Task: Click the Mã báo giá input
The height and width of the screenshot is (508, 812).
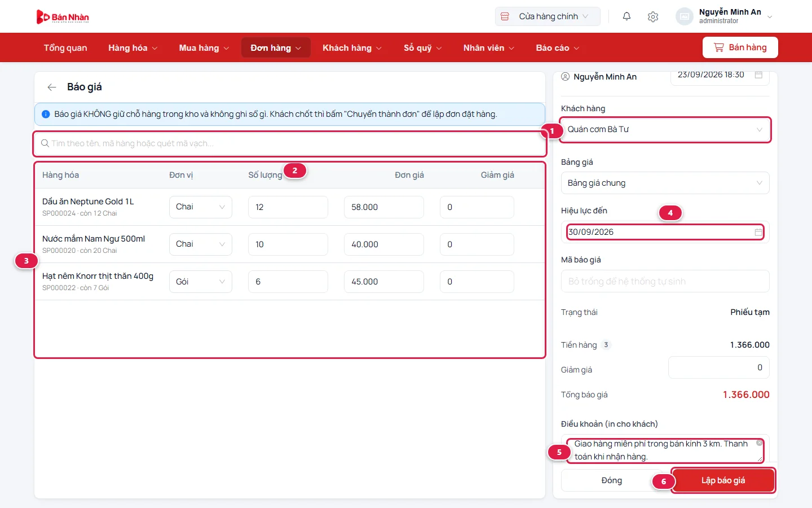Action: (665, 281)
